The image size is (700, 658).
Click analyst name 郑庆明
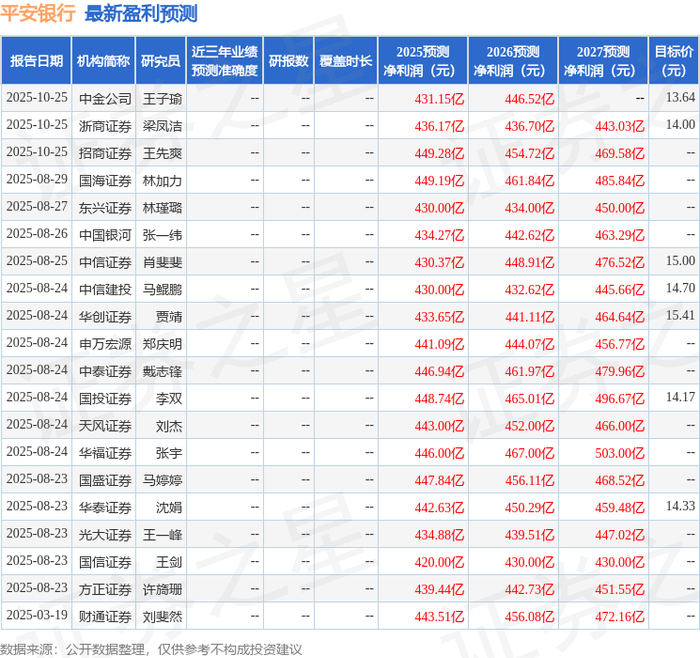pos(162,344)
